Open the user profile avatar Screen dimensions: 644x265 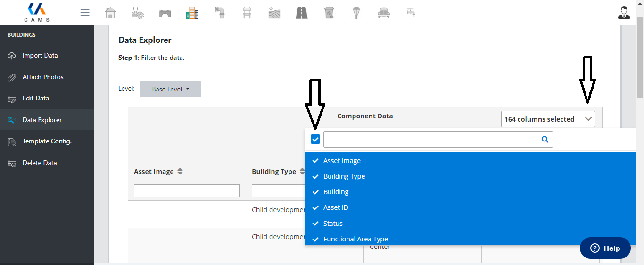(624, 13)
